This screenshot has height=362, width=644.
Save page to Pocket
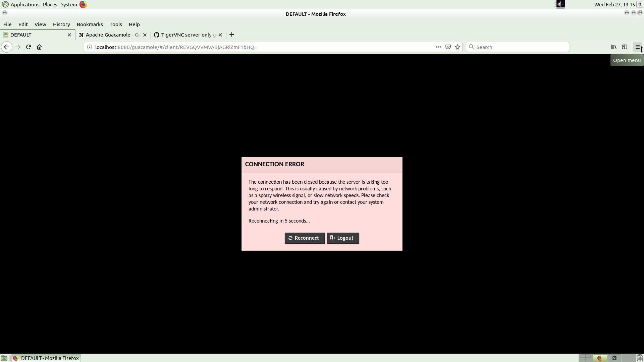[448, 47]
